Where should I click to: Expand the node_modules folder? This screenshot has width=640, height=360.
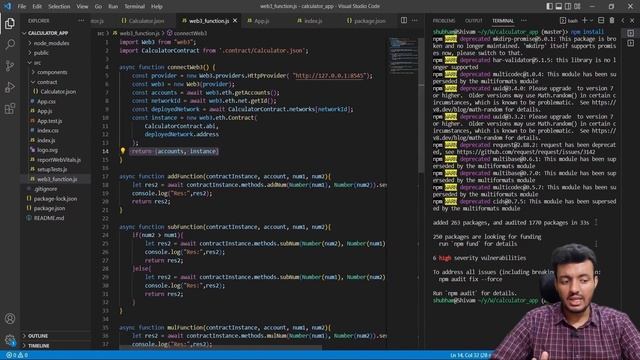(48, 43)
